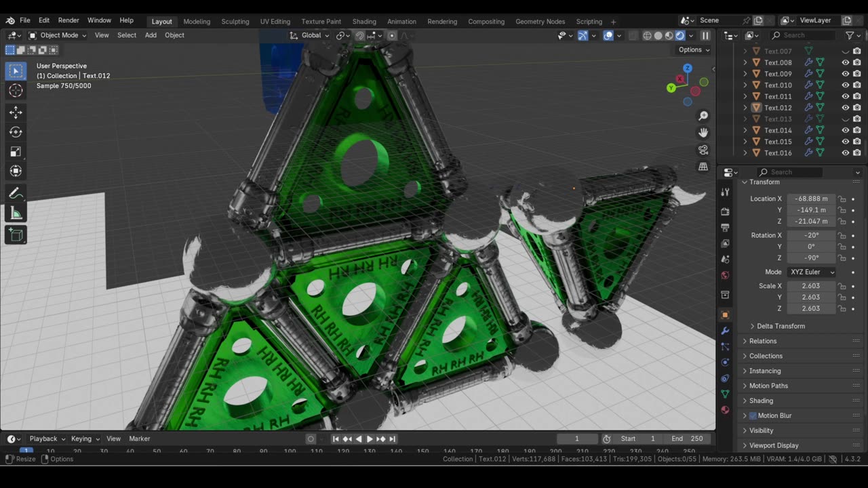
Task: Select rendered viewport shading mode
Action: pos(680,35)
